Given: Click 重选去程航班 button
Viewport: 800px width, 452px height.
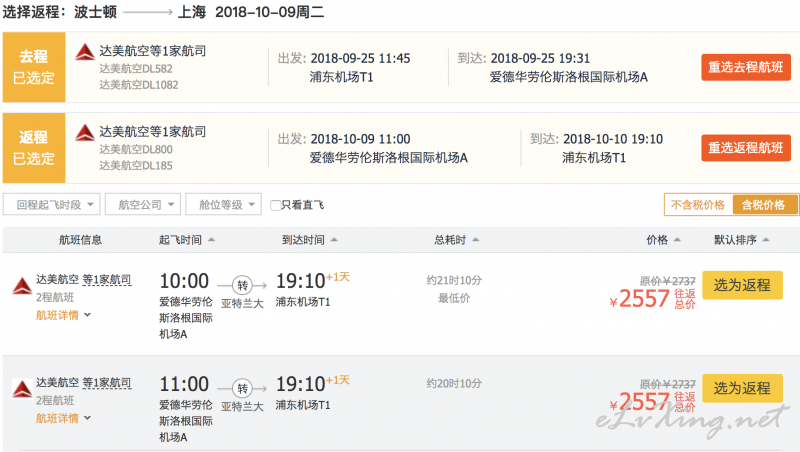Looking at the screenshot, I should [746, 67].
